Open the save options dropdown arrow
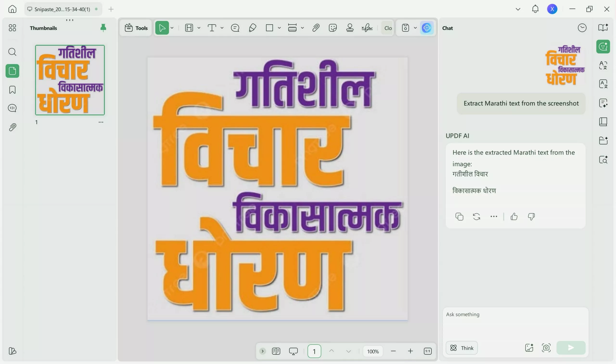Screen dimensions: 616x364 point(415,28)
